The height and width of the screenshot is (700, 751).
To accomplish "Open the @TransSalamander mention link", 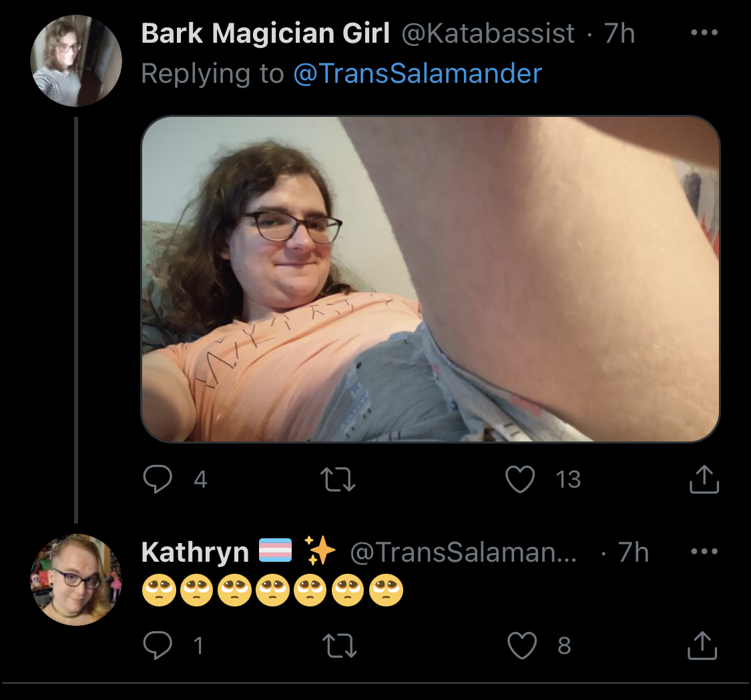I will coord(417,73).
